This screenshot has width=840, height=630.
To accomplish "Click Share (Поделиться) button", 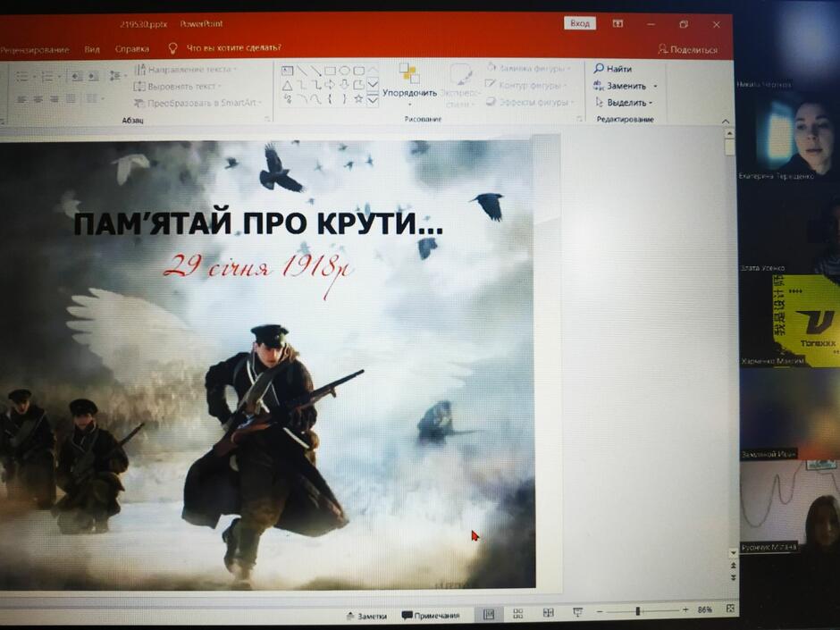I will (687, 49).
